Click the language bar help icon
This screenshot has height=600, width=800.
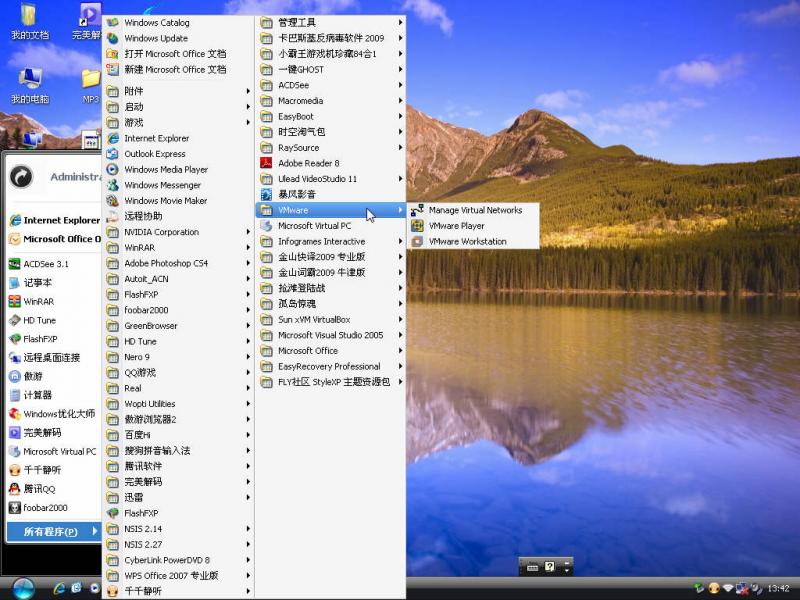tap(549, 566)
